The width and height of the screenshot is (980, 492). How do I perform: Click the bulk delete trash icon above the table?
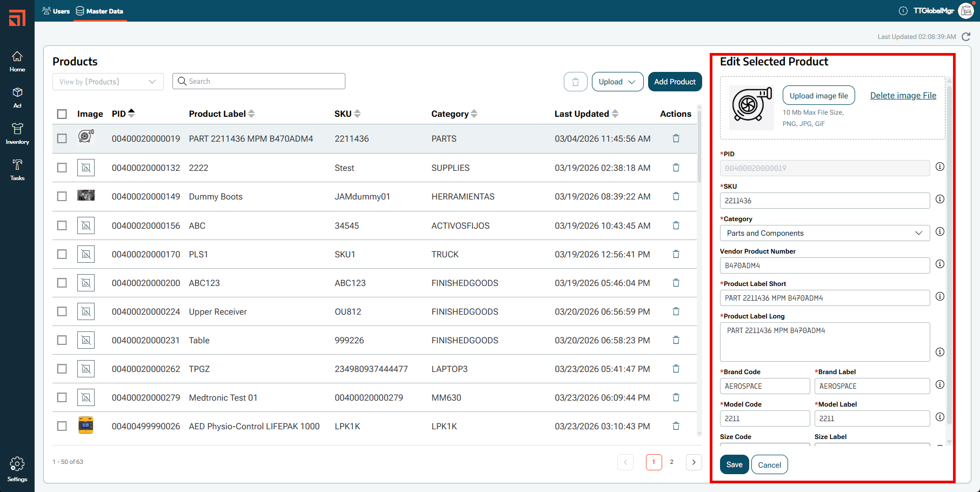tap(575, 81)
